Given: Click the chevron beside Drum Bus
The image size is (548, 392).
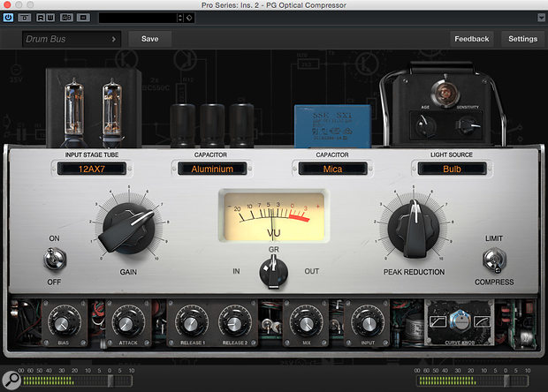Looking at the screenshot, I should [x=114, y=39].
